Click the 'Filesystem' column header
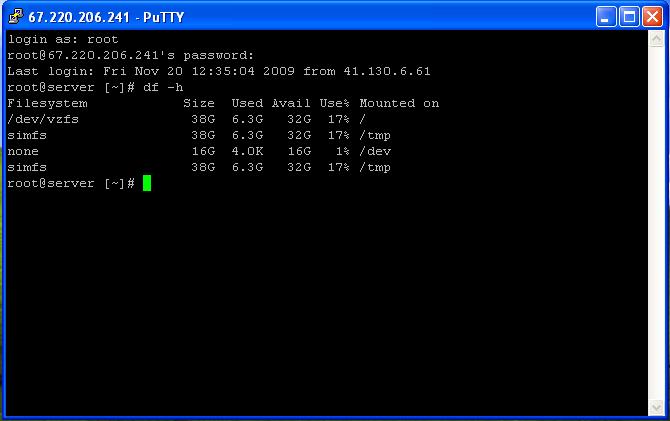This screenshot has width=670, height=421. 47,103
